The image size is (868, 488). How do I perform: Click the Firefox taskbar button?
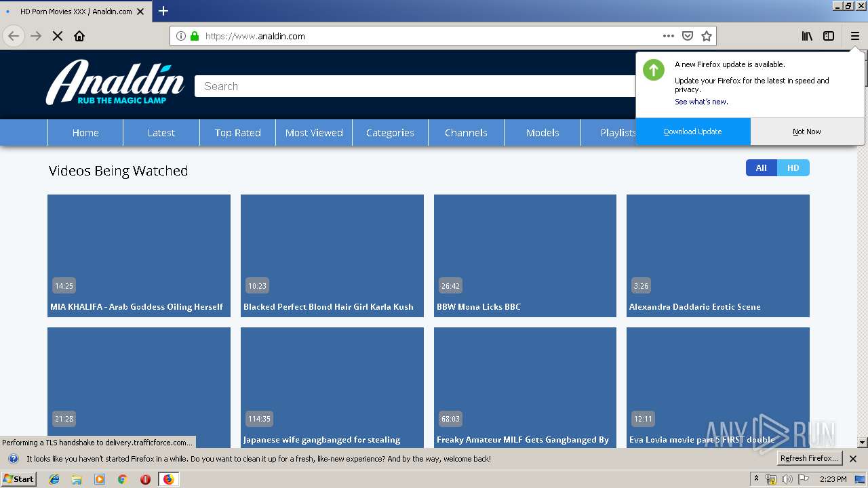[168, 479]
